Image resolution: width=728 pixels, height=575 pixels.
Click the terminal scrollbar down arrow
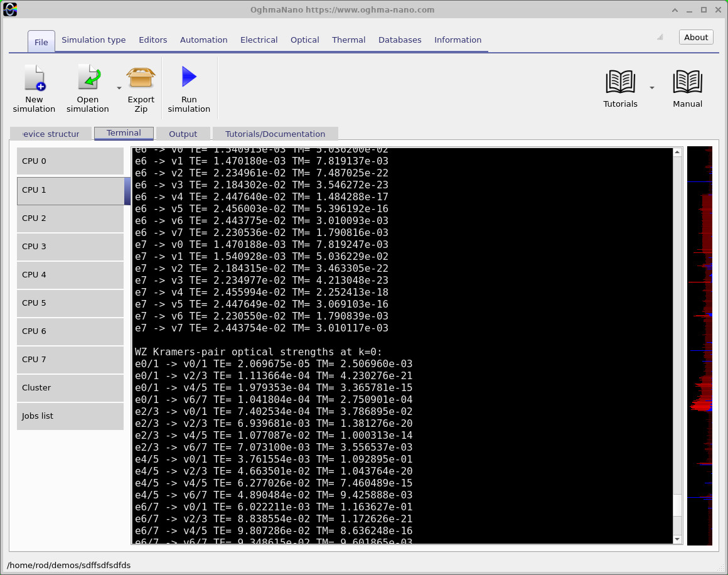coord(677,539)
